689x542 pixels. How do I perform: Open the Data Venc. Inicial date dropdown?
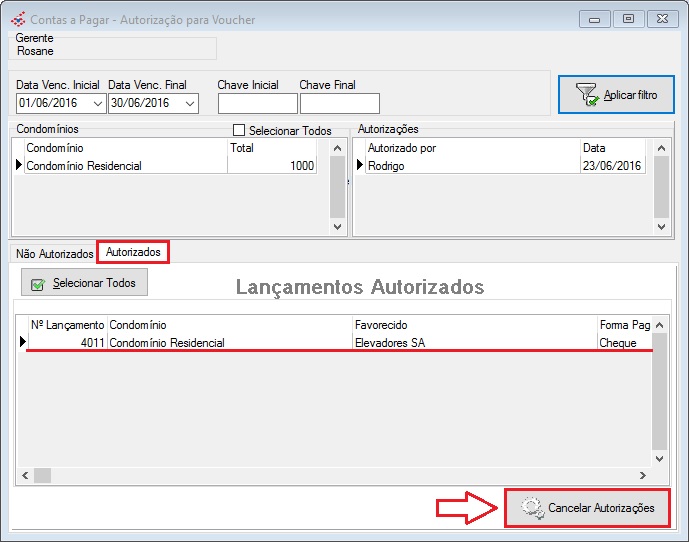[x=97, y=104]
